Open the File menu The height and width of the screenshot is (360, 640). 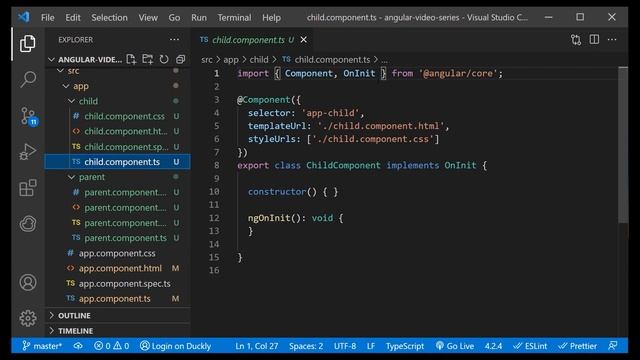tap(47, 18)
